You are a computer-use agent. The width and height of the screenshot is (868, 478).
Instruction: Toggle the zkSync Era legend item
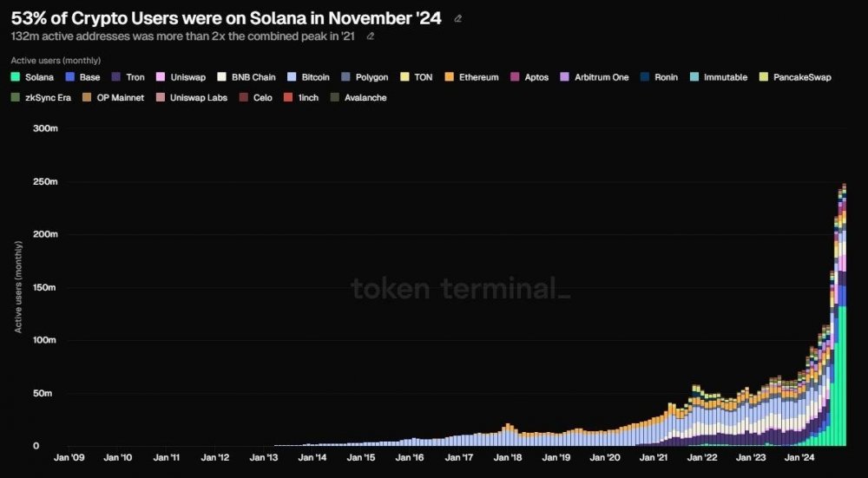click(41, 98)
